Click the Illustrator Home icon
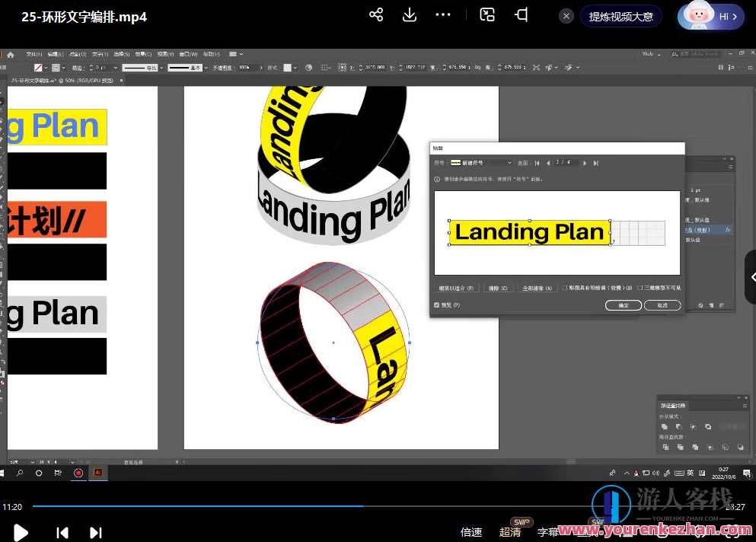The image size is (756, 542). click(10, 55)
